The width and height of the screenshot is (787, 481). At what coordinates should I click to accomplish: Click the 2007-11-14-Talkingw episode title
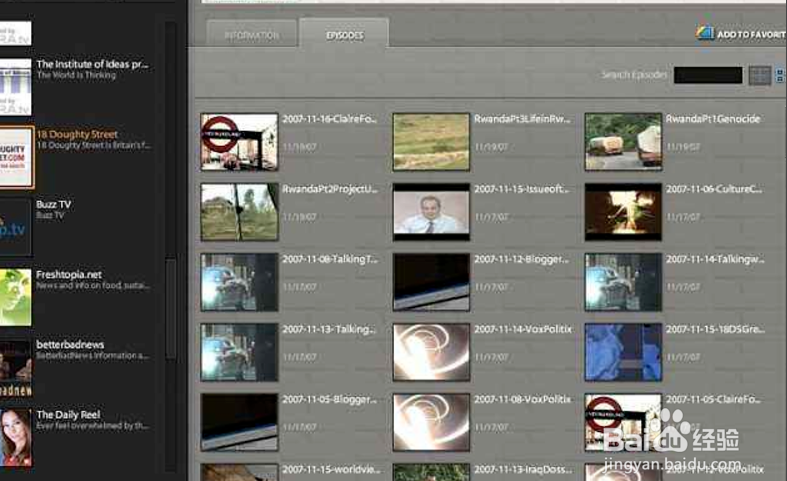pyautogui.click(x=715, y=259)
